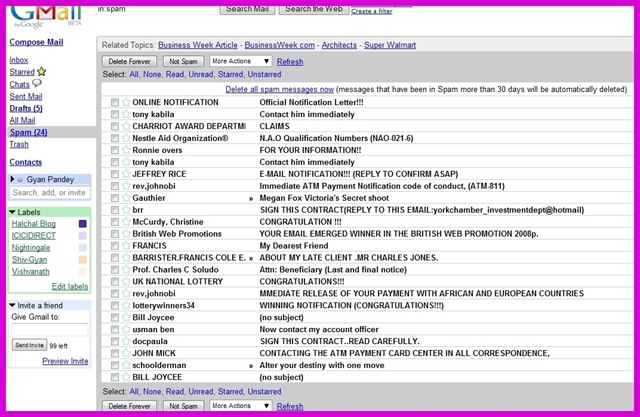Open the Trash folder
640x417 pixels.
(x=19, y=144)
